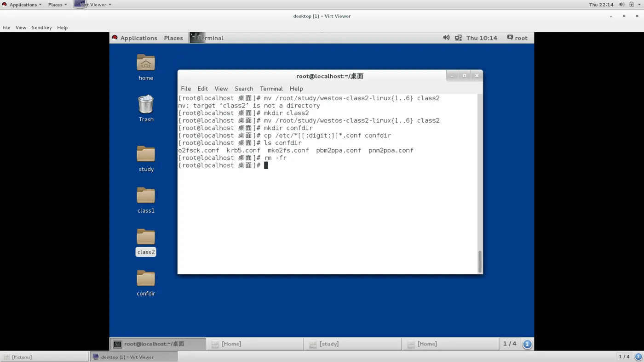Click the terminal title bar root@localhost
The height and width of the screenshot is (362, 644).
[x=330, y=76]
